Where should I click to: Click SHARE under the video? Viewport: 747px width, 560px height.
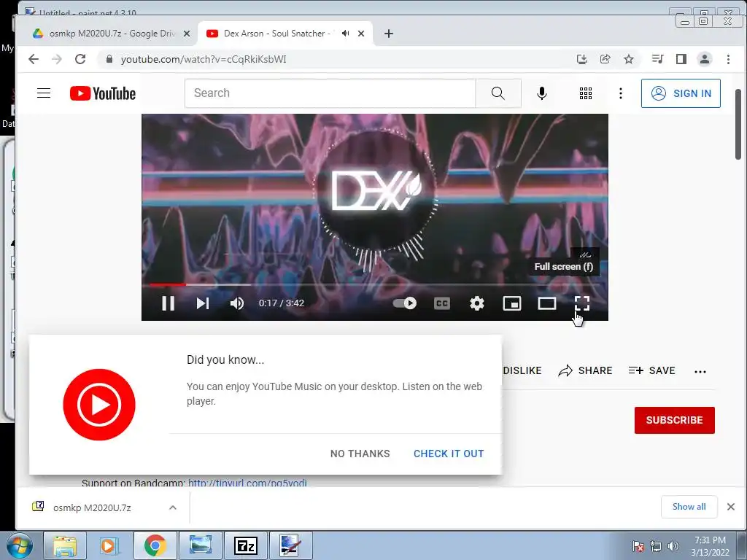pyautogui.click(x=585, y=370)
